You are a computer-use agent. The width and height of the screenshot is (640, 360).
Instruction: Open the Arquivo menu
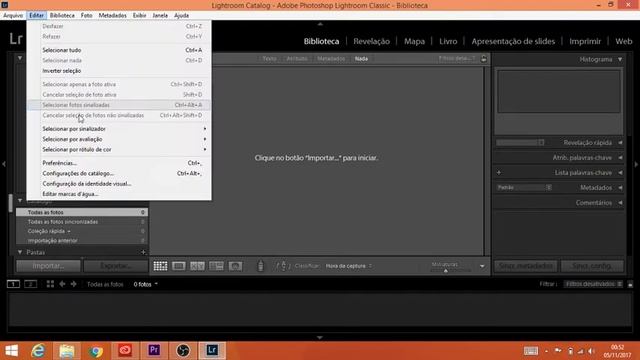coord(13,15)
